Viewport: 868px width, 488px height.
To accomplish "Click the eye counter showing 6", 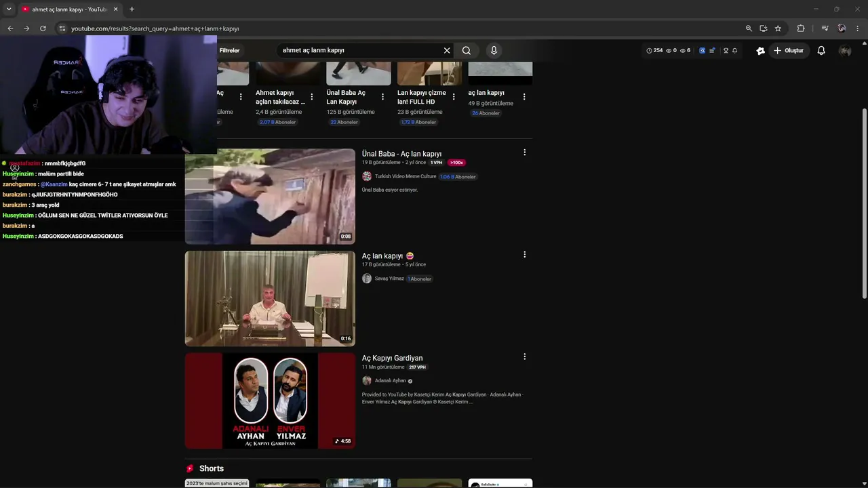I will tap(685, 50).
